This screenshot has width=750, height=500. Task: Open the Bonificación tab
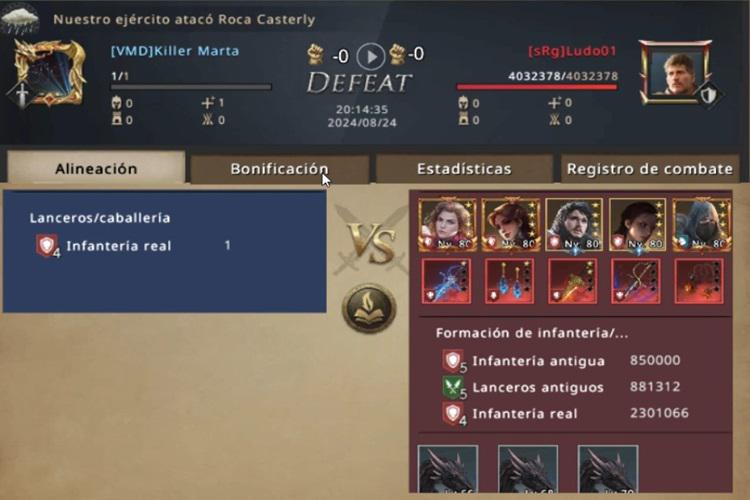(279, 169)
